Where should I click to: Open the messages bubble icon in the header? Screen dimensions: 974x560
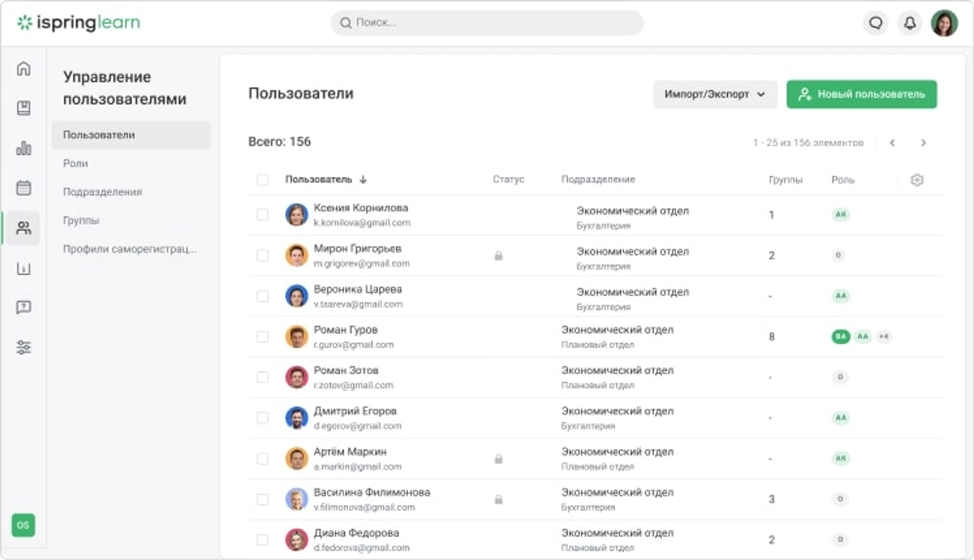coord(876,22)
